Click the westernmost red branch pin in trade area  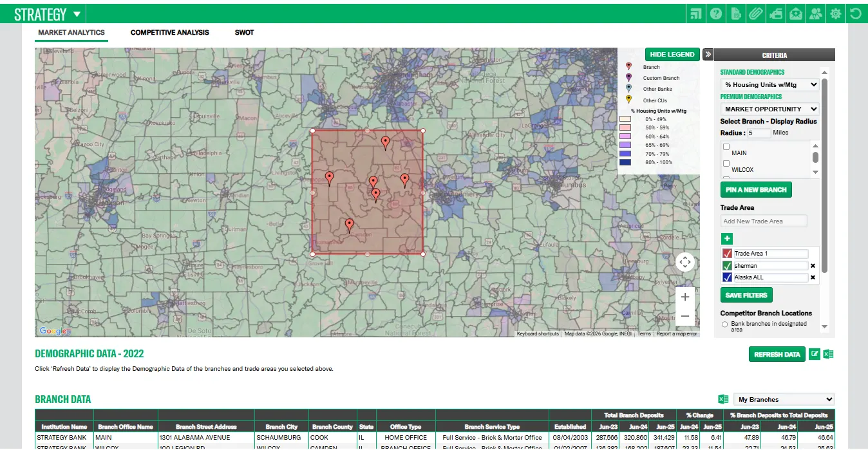(x=329, y=178)
